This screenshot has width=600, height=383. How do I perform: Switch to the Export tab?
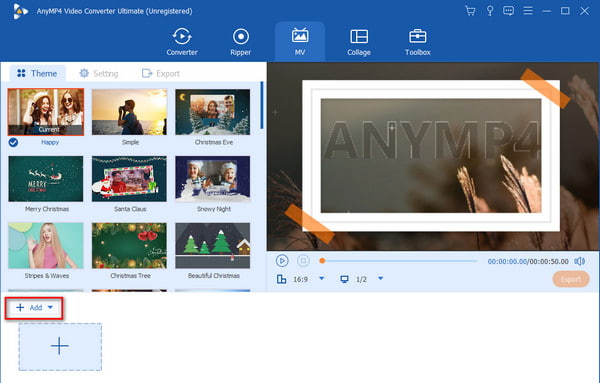click(x=161, y=73)
